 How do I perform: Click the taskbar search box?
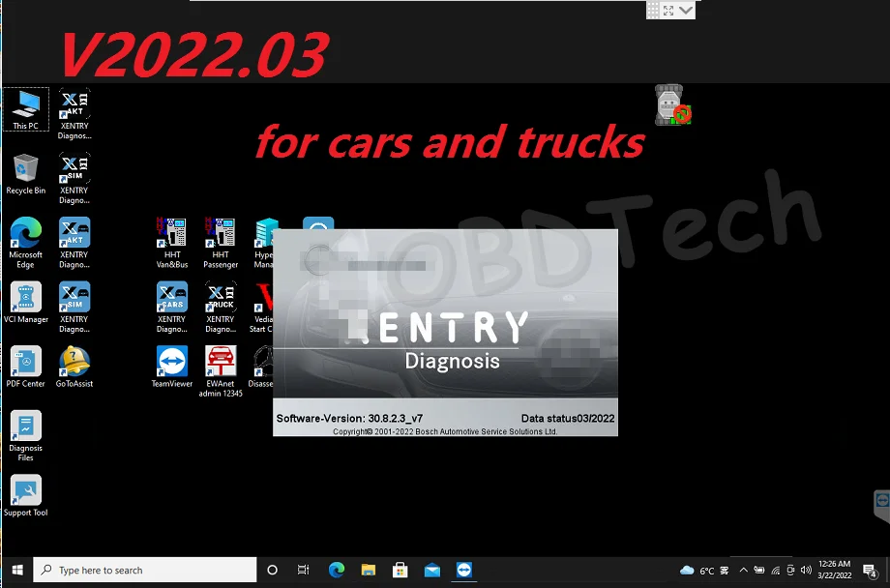point(145,570)
